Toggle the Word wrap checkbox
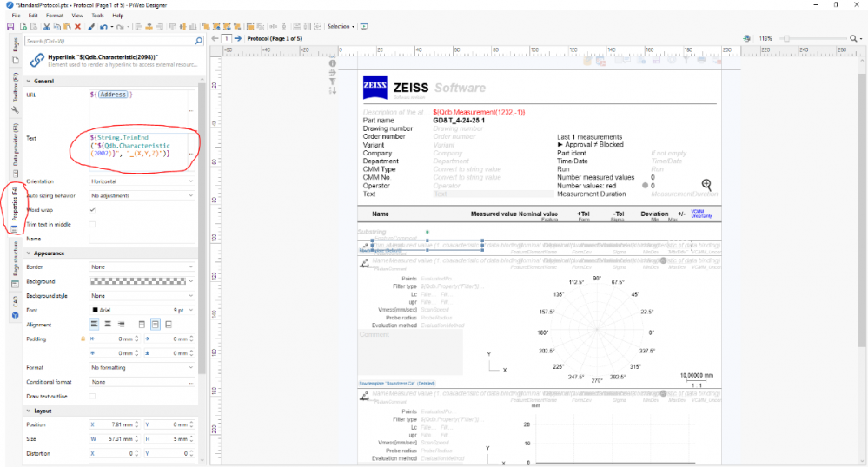The height and width of the screenshot is (467, 868). [93, 210]
